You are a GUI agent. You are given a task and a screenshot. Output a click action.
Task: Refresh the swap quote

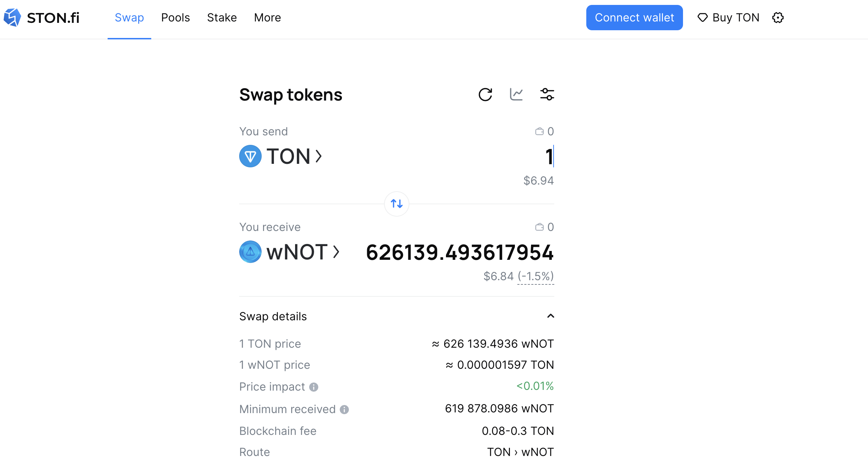(485, 95)
